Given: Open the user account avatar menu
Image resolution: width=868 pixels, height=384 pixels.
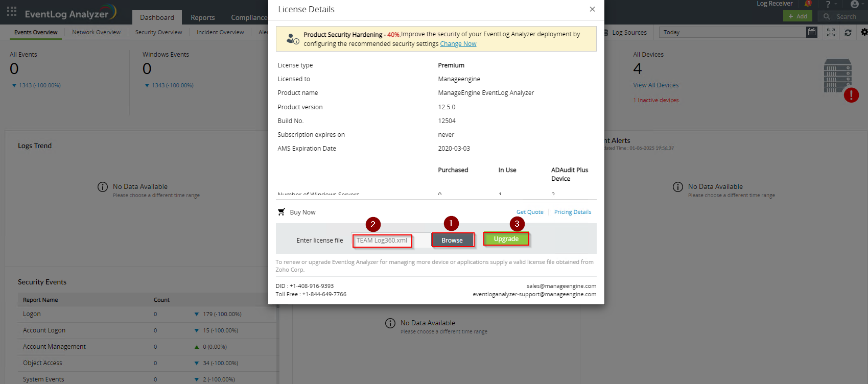Looking at the screenshot, I should [x=854, y=4].
